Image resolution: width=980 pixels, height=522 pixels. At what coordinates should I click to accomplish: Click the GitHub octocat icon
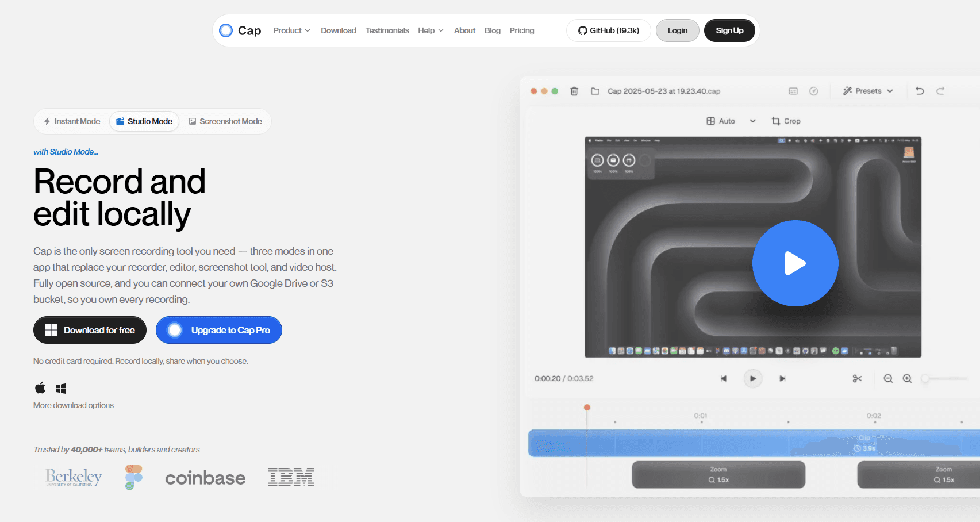pyautogui.click(x=583, y=30)
